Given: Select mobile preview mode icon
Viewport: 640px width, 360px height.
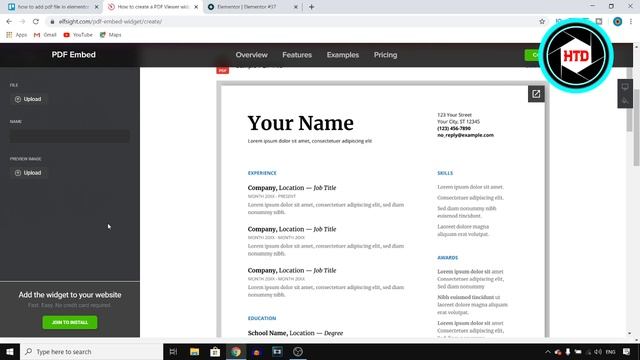Looking at the screenshot, I should (625, 100).
